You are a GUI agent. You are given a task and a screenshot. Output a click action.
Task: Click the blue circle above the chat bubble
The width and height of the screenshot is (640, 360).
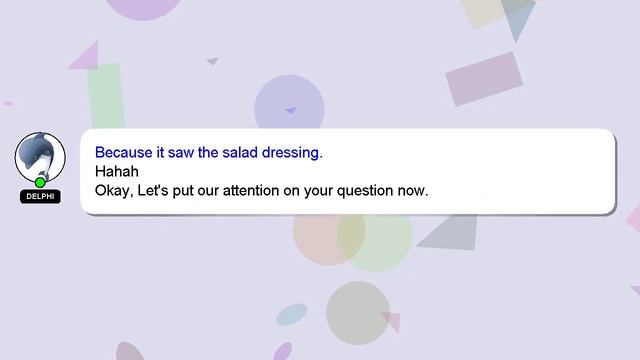289,102
